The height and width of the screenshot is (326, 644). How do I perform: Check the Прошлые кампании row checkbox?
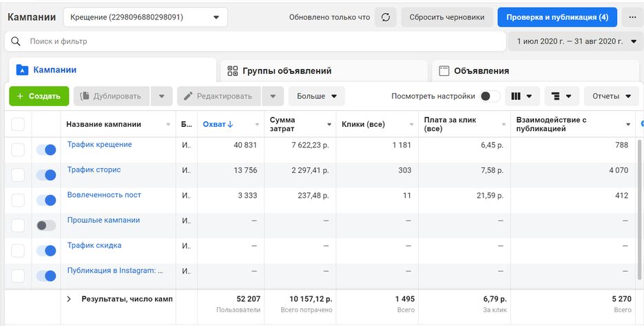point(18,225)
